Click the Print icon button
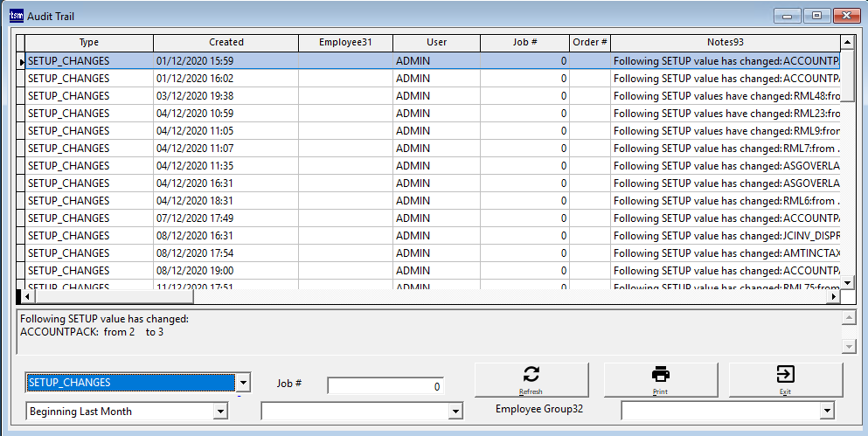The image size is (868, 436). [x=660, y=380]
